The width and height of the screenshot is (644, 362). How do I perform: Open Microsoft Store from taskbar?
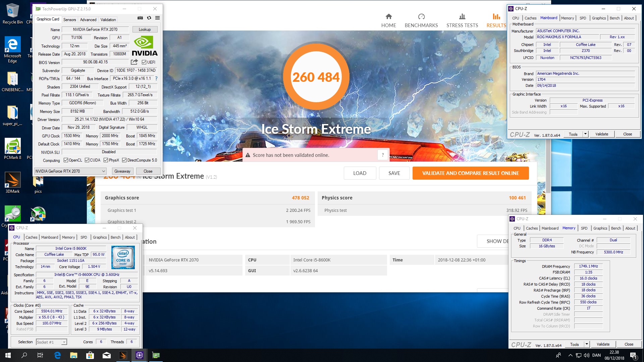[90, 355]
